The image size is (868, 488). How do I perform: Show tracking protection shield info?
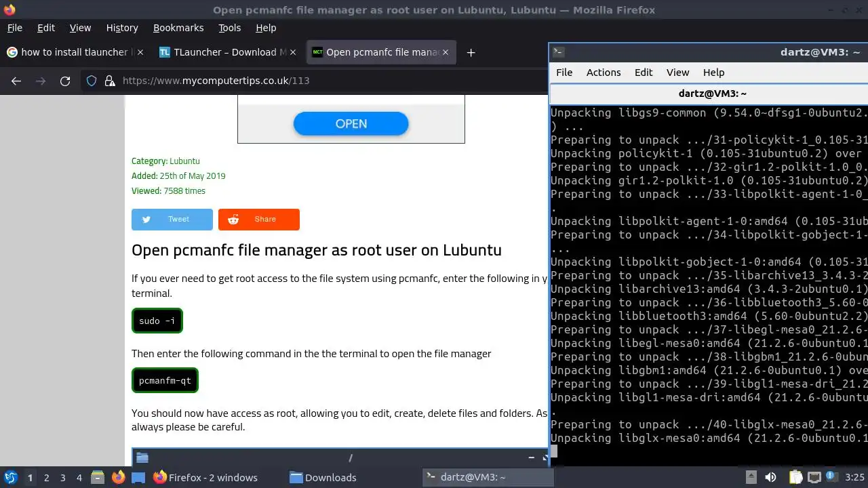click(92, 81)
